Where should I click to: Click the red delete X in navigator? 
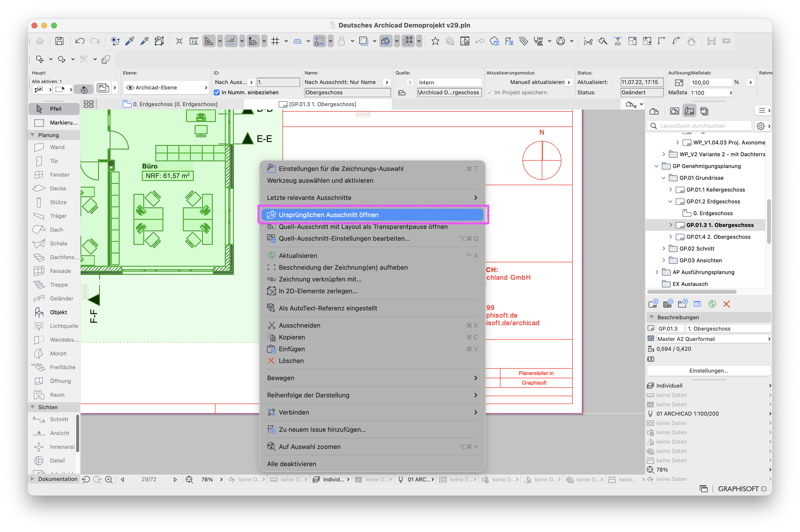pyautogui.click(x=727, y=304)
